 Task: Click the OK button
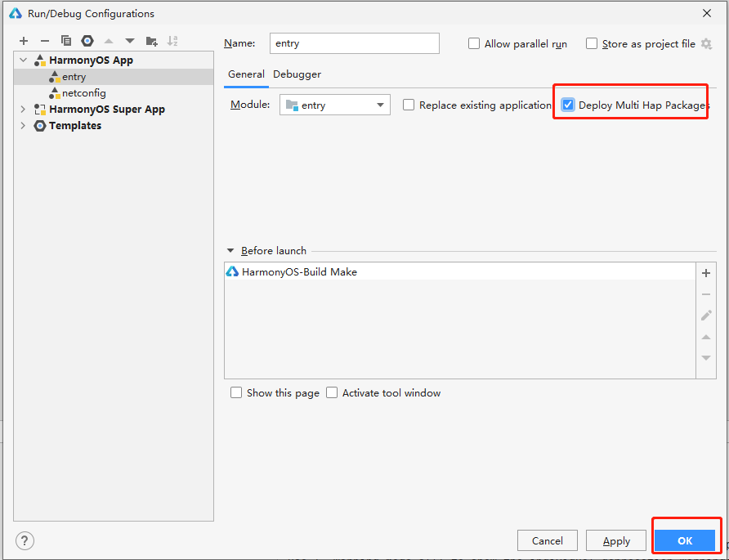[x=685, y=540]
